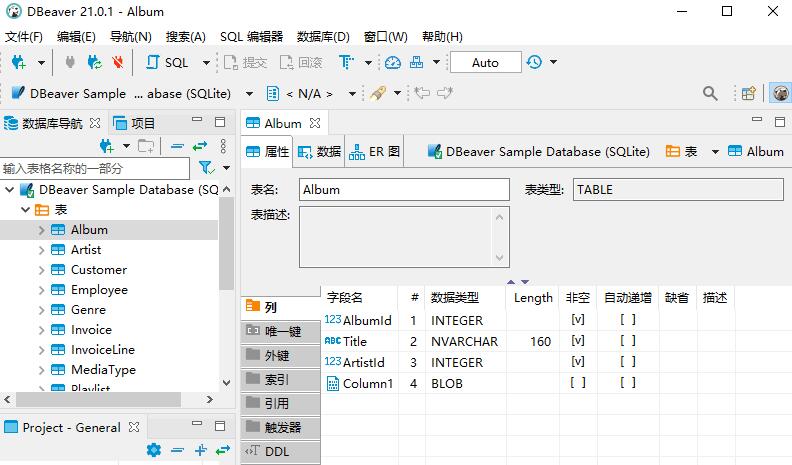
Task: Click the database tools icon beside dashboard
Action: 417,63
